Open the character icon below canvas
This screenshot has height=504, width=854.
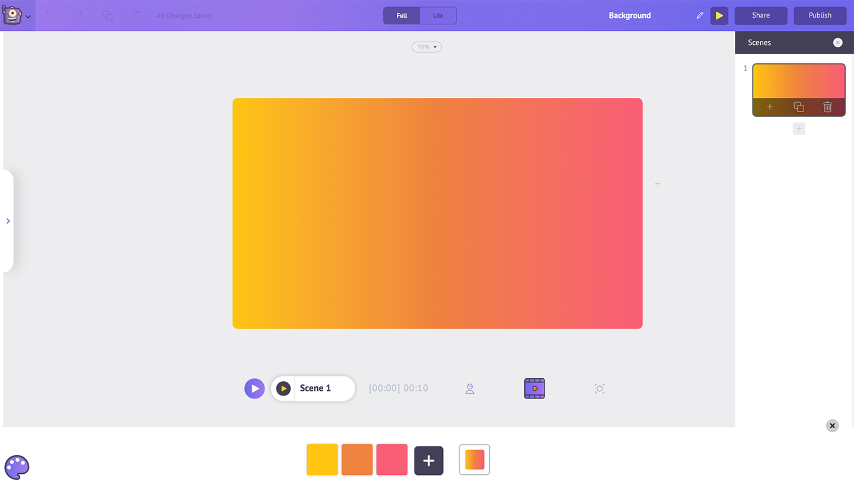[470, 389]
